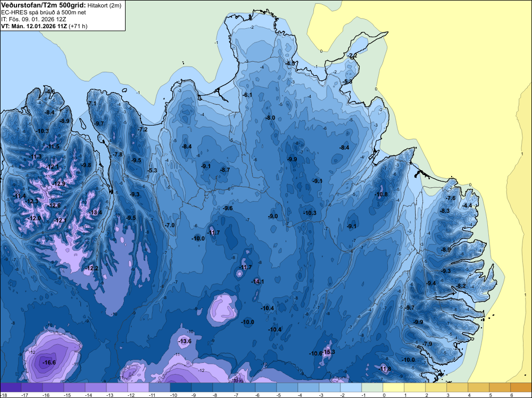Click the -7.9 temperature label
Viewport: 532px width, 398px height.
click(x=428, y=344)
